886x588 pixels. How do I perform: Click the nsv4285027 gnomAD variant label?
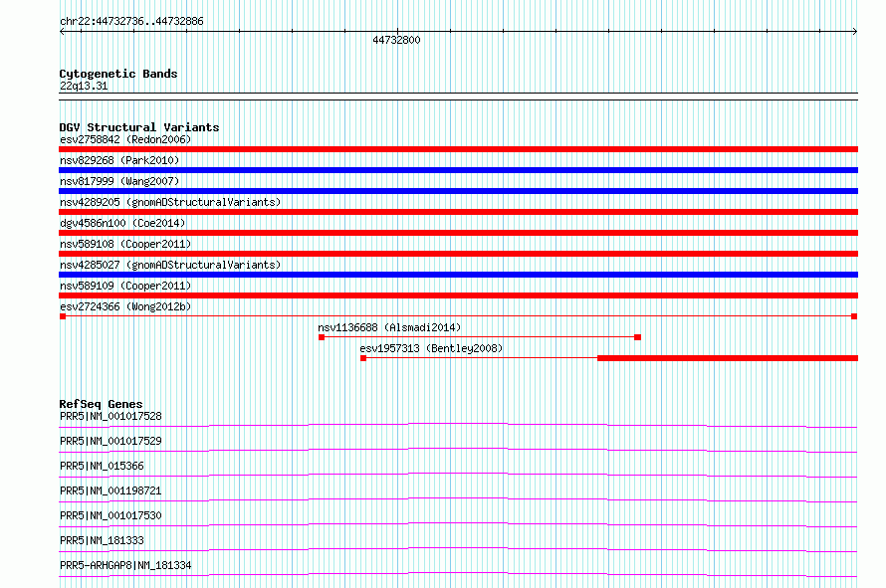(x=170, y=265)
